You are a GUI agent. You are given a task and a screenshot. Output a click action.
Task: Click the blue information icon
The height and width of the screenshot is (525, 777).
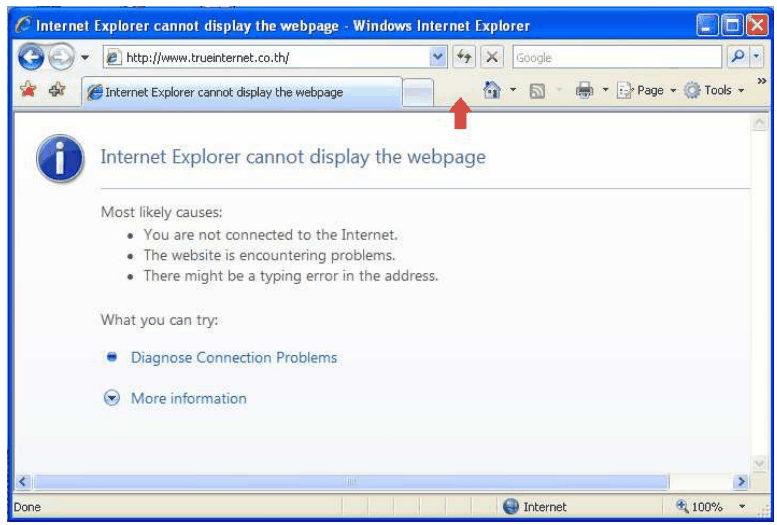click(60, 159)
